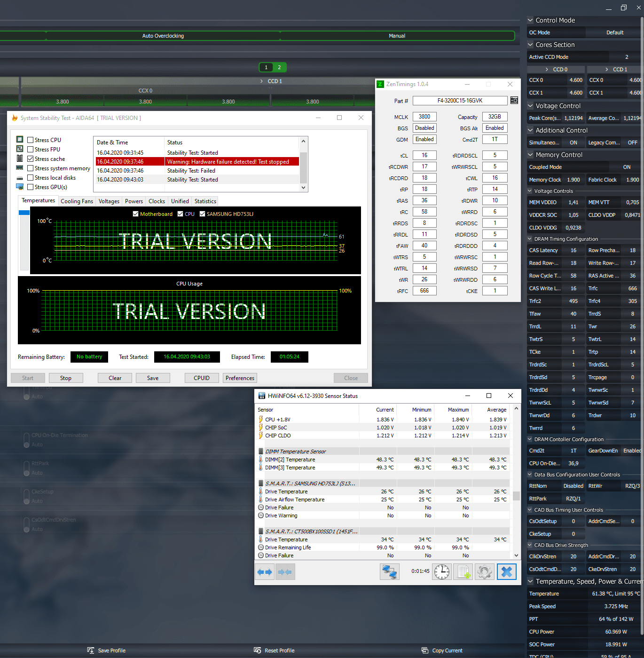Toggle SAMSUNG HD753LJ graph checkbox
This screenshot has height=658, width=644.
pyautogui.click(x=203, y=214)
